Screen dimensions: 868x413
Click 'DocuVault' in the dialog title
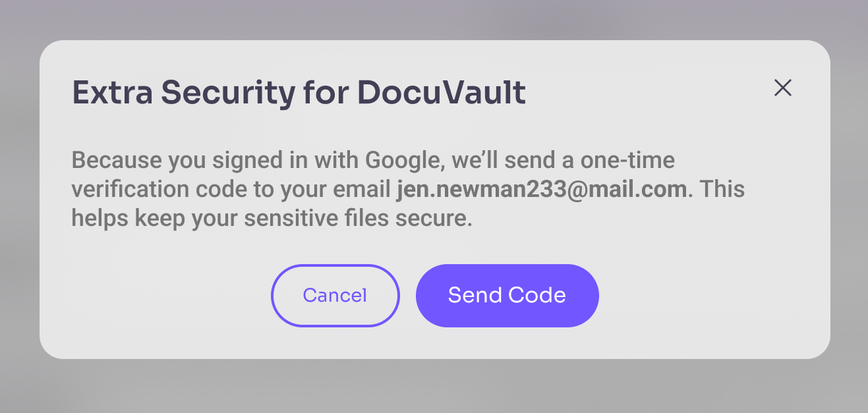click(442, 93)
